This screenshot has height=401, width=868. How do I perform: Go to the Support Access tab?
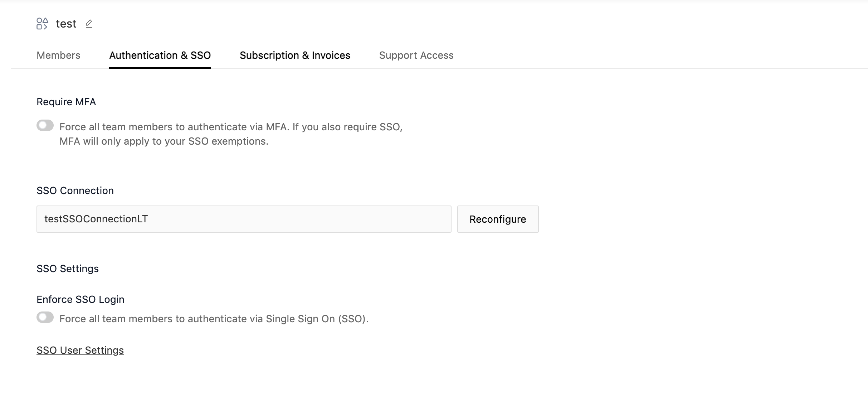point(416,55)
